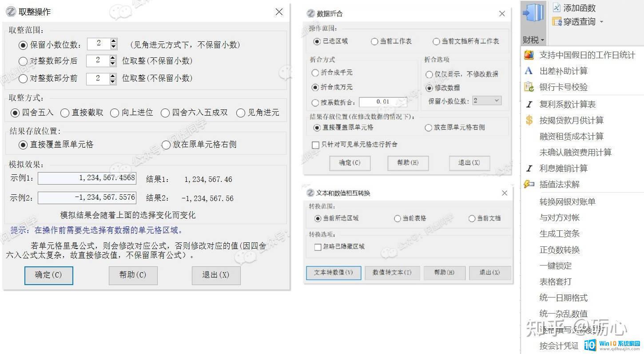Select 当前文档 conversion range radio
The width and height of the screenshot is (644, 354).
(472, 218)
